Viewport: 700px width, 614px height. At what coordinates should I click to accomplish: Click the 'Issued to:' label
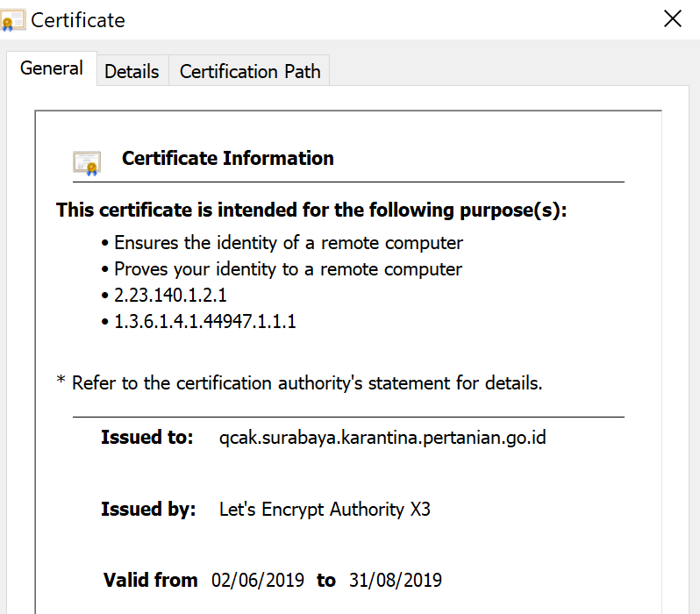146,438
